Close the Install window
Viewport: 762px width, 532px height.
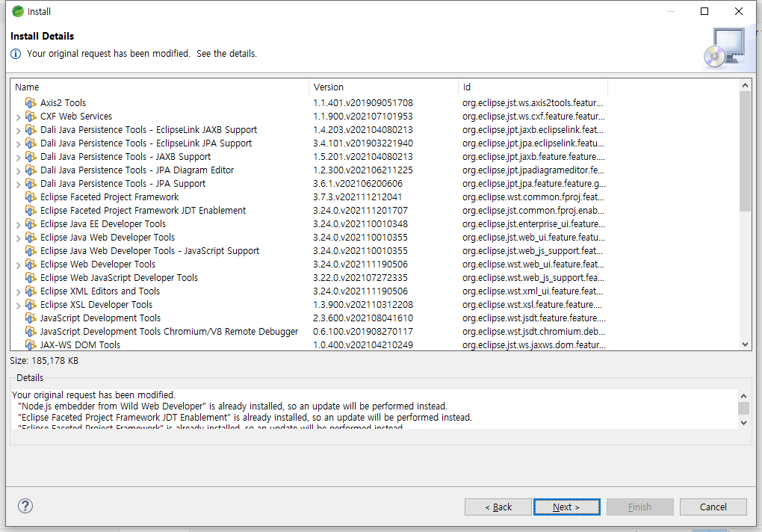click(x=739, y=11)
